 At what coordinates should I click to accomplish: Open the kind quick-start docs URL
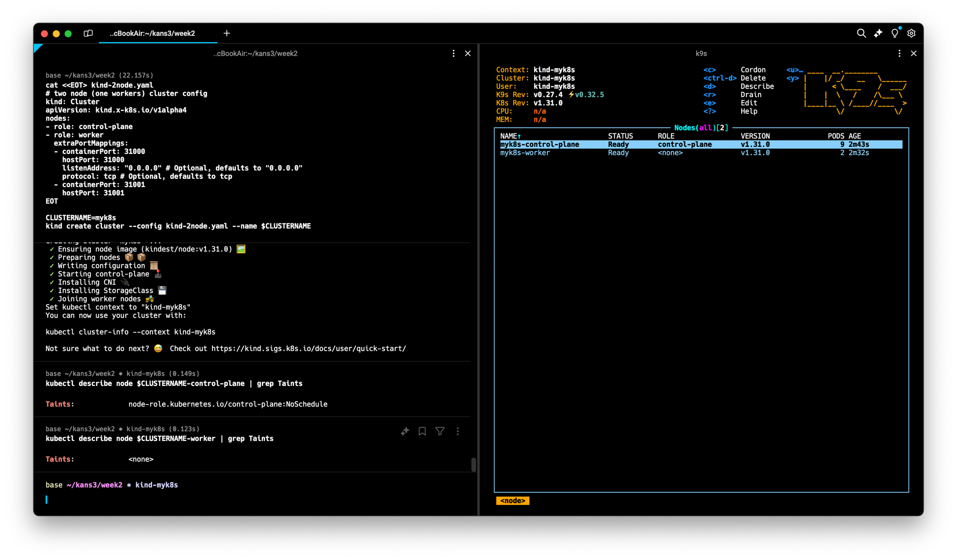click(309, 349)
